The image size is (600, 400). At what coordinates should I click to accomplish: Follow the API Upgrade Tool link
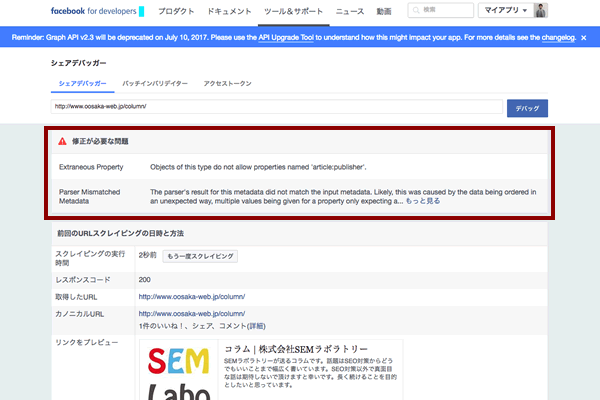coord(286,38)
